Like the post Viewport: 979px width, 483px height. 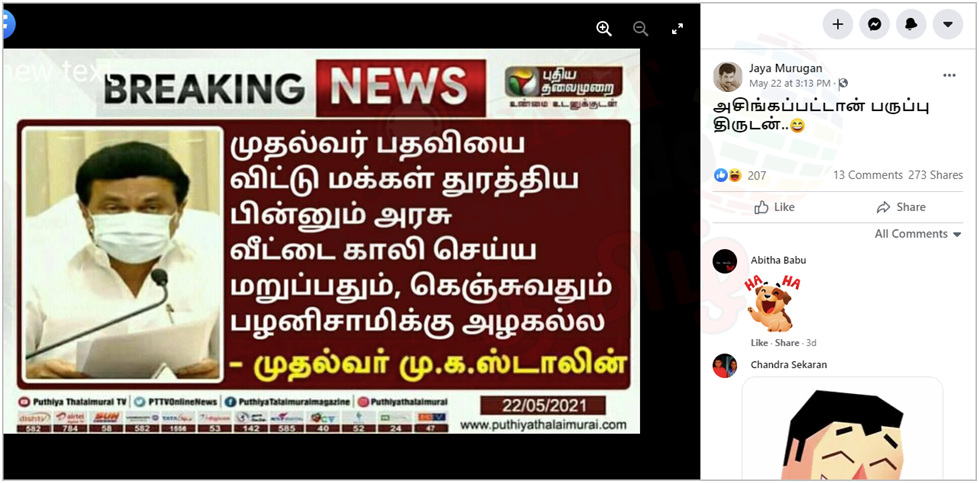(x=775, y=207)
